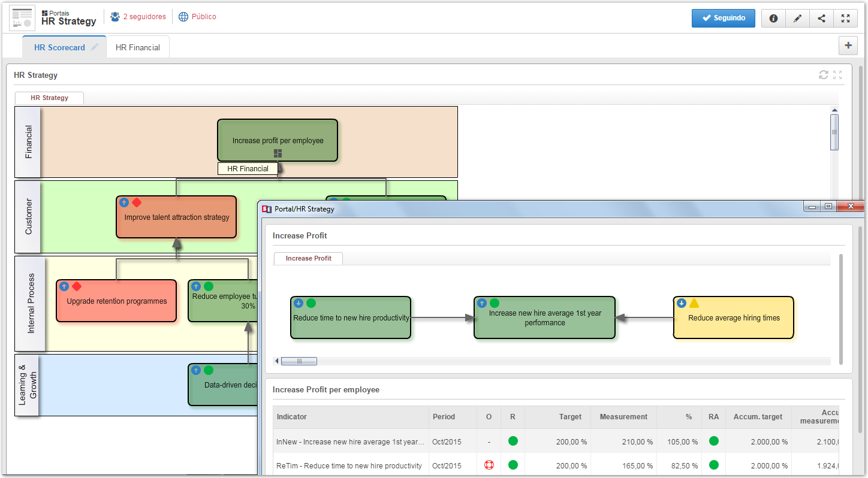Click the Learning & Growth lane label
Image resolution: width=868 pixels, height=478 pixels.
[x=27, y=385]
